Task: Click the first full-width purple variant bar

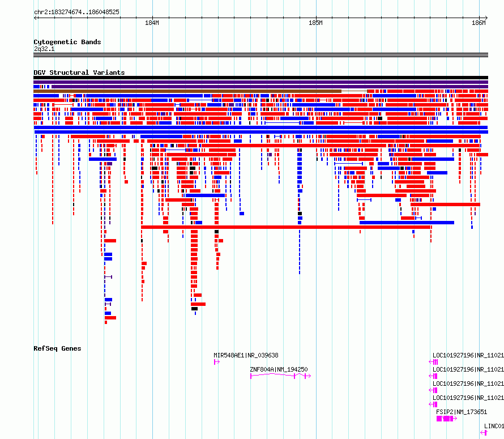Action: (x=260, y=82)
